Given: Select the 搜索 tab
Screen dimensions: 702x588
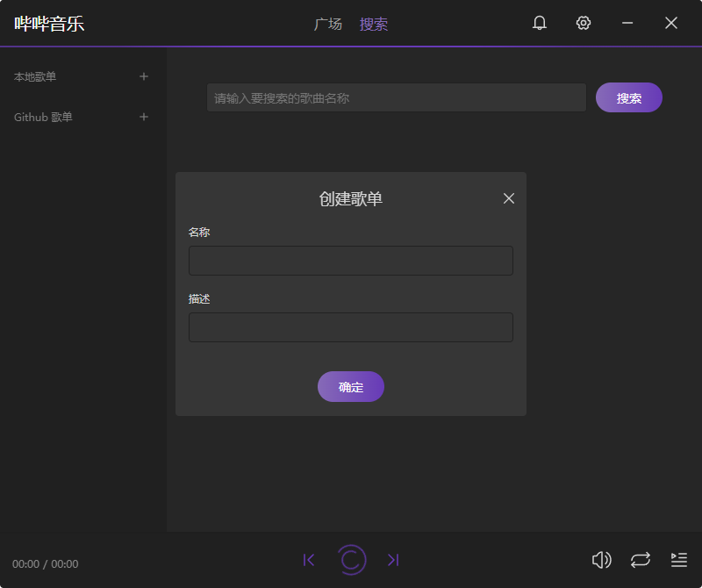Looking at the screenshot, I should (374, 25).
